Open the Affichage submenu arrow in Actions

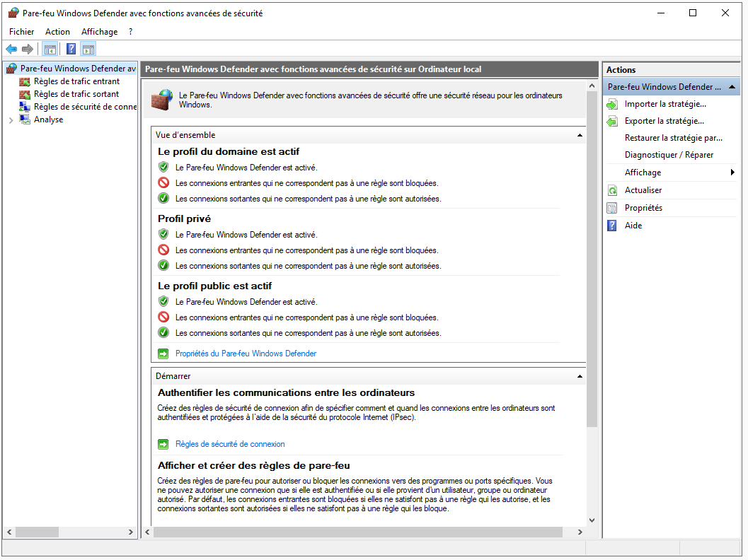coord(732,173)
